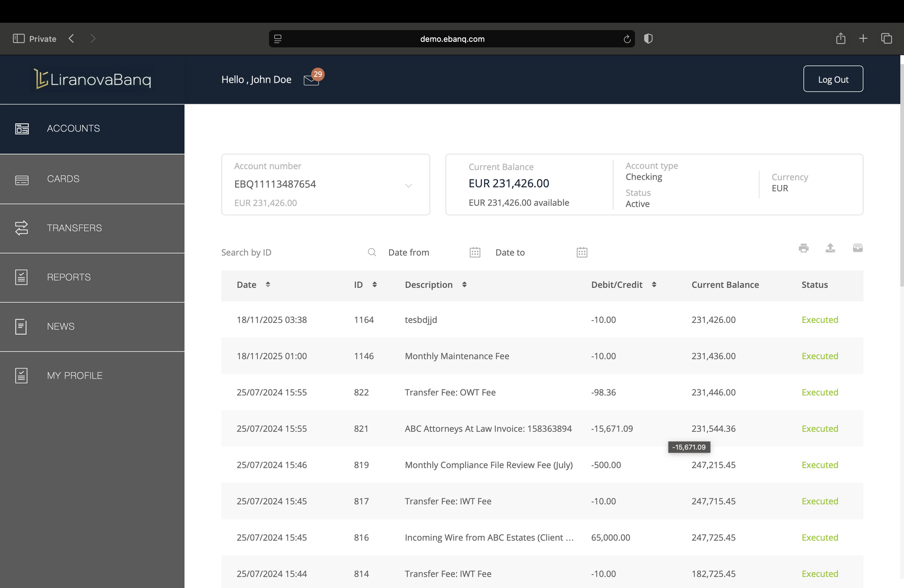Open the mail inbox envelope icon
Viewport: 904px width, 588px height.
pyautogui.click(x=311, y=80)
